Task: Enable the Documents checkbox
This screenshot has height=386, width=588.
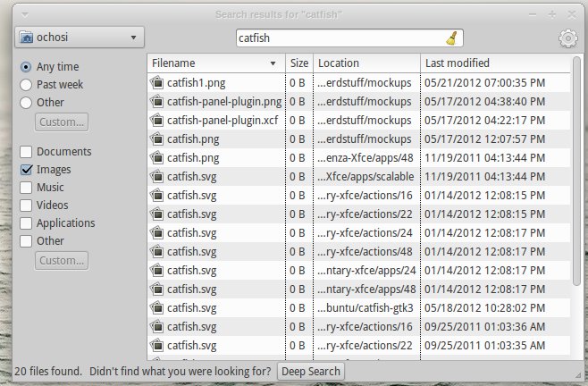Action: pos(26,152)
